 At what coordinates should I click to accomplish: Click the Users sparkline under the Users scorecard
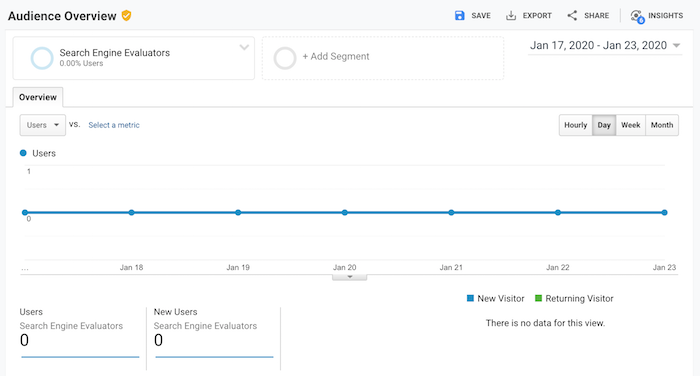pos(80,357)
